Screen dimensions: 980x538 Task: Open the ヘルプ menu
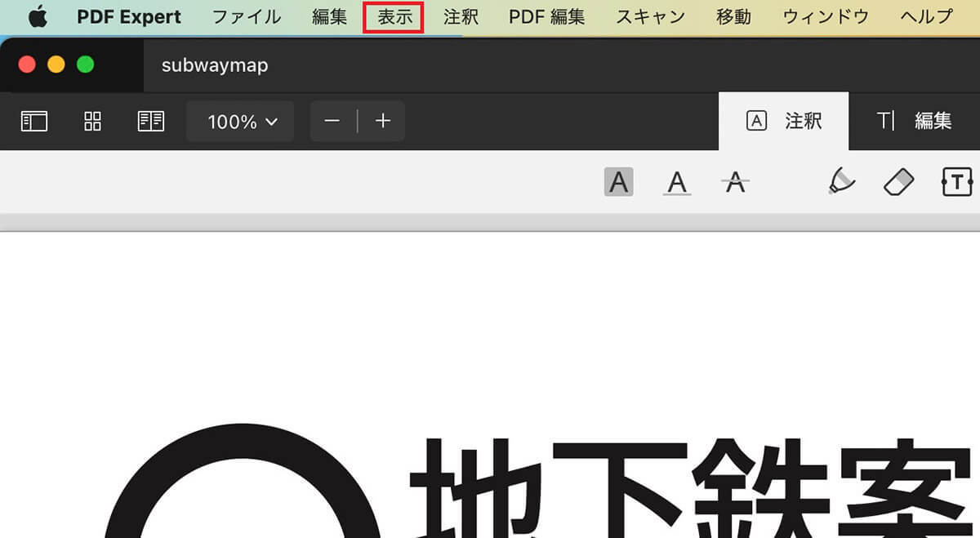926,17
